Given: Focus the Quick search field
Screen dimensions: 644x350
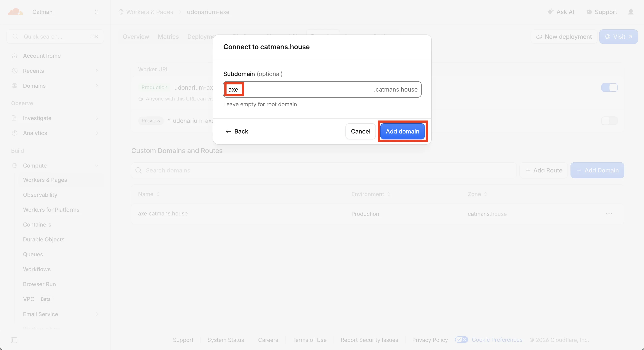Looking at the screenshot, I should click(x=55, y=37).
